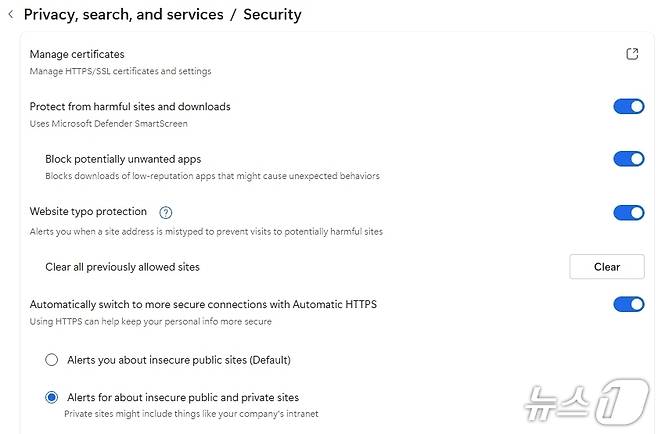Open Privacy, search, and services breadcrumb

(x=123, y=15)
